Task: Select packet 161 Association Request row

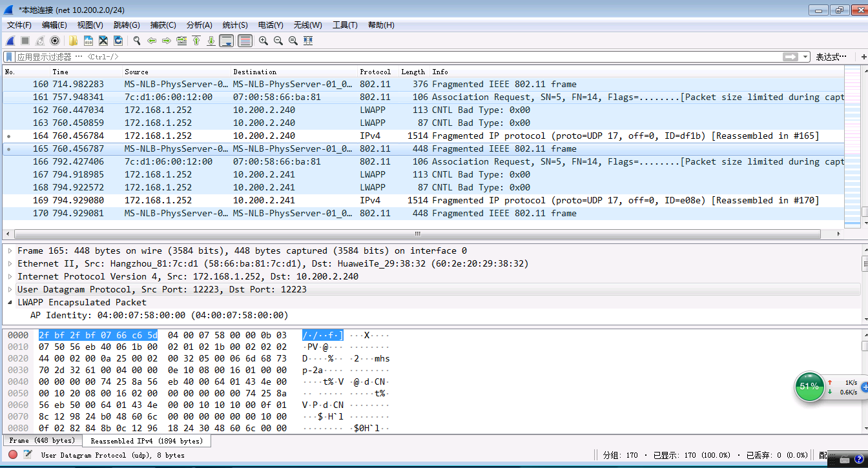Action: point(423,97)
